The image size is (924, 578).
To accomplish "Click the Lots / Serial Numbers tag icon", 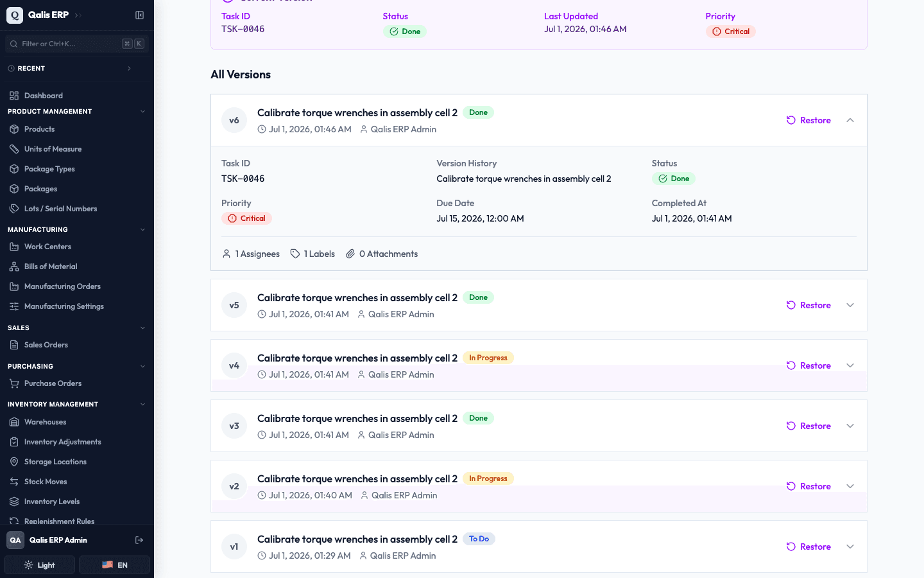I will click(x=14, y=209).
